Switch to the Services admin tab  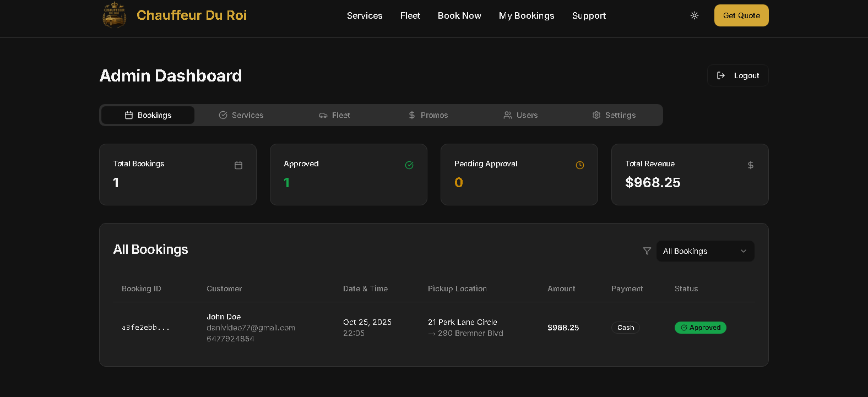click(x=241, y=115)
